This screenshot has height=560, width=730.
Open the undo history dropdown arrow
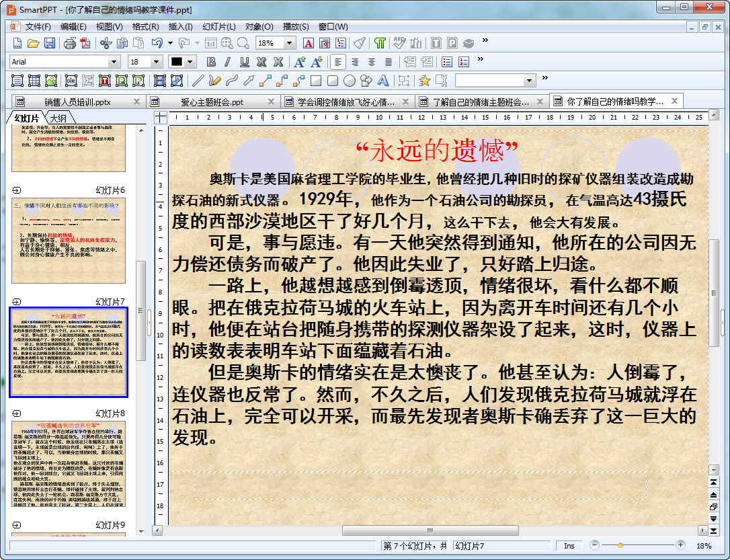tap(170, 43)
